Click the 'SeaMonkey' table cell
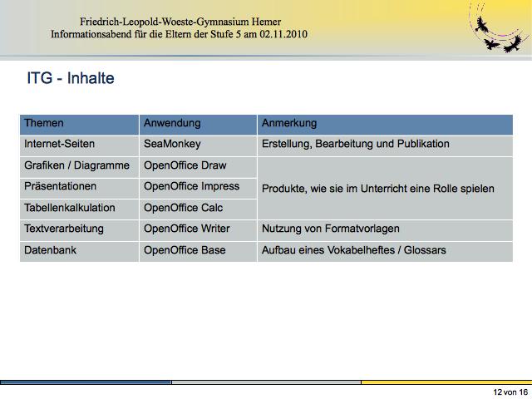Viewport: 532px width, 399px height. (197, 145)
